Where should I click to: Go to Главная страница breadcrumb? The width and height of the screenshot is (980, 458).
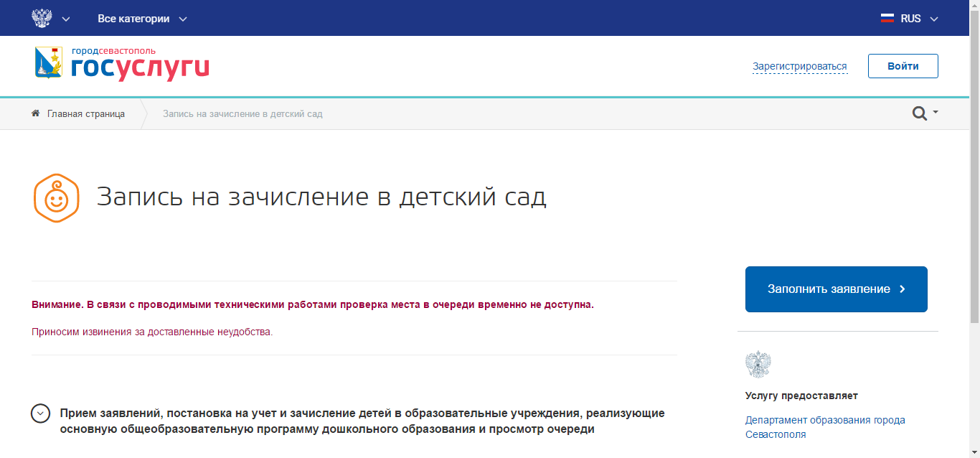[x=86, y=113]
